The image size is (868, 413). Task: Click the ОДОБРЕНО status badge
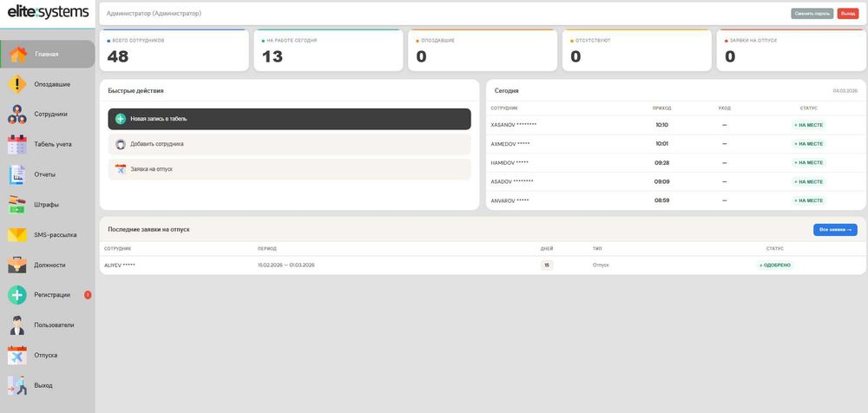point(774,265)
